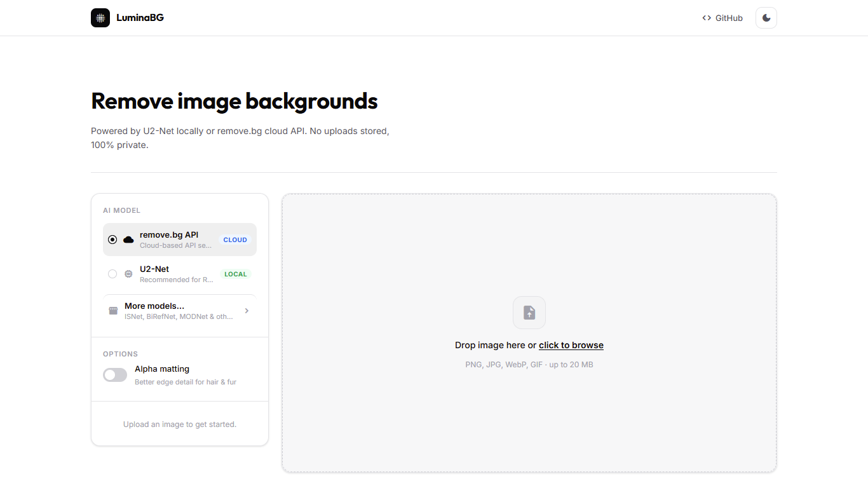Enable the Alpha matting switch
868x488 pixels.
[115, 375]
